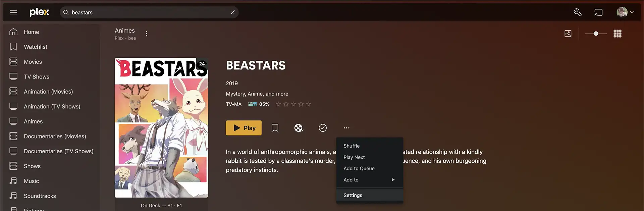Click the more actions ellipsis button
The height and width of the screenshot is (211, 644).
[346, 128]
